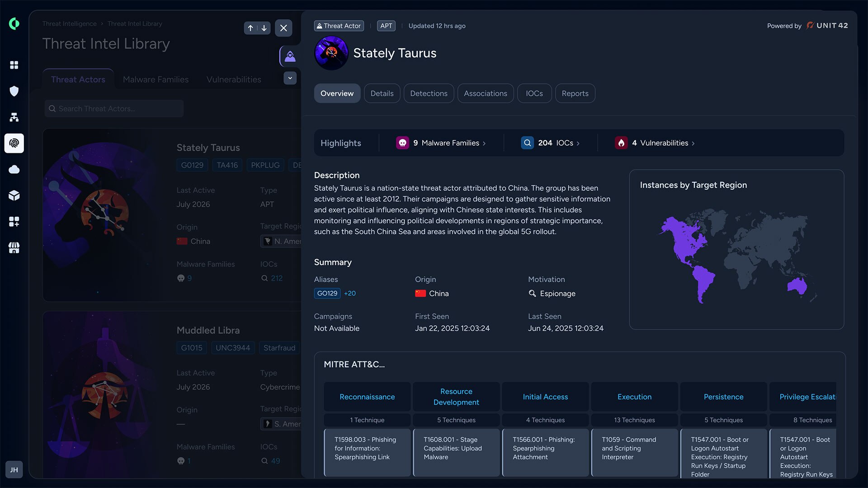Click the Unit 42 logo
Screen dimensions: 868x488
tap(827, 25)
